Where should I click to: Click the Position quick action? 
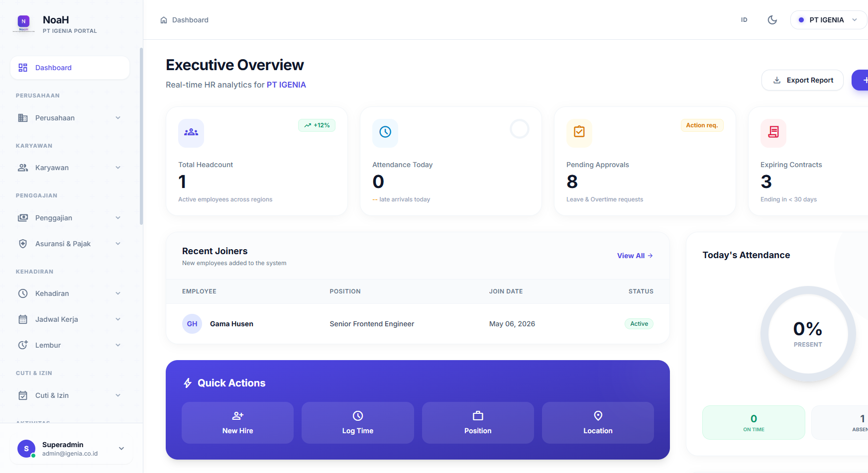[478, 423]
